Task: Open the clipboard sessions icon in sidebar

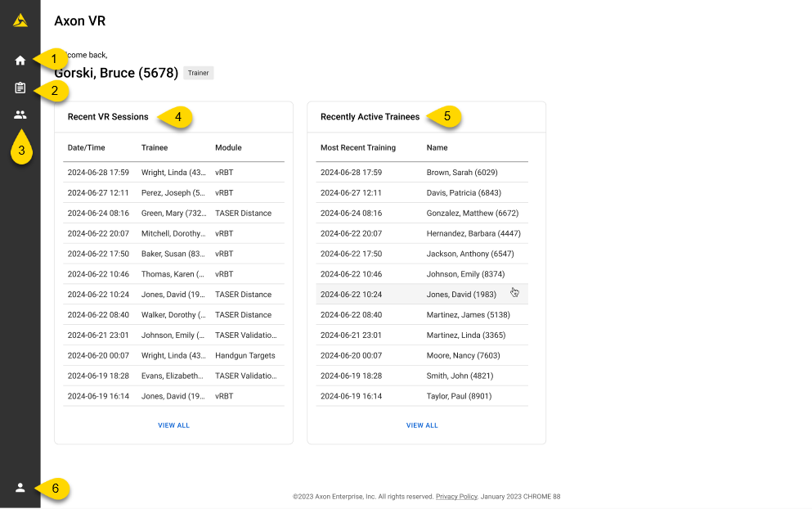Action: click(20, 88)
